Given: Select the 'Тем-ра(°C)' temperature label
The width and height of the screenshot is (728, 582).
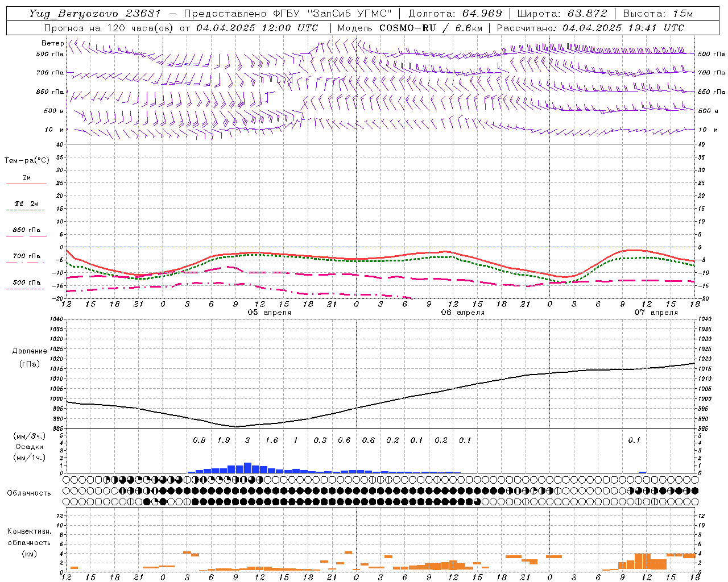Looking at the screenshot, I should tap(27, 161).
